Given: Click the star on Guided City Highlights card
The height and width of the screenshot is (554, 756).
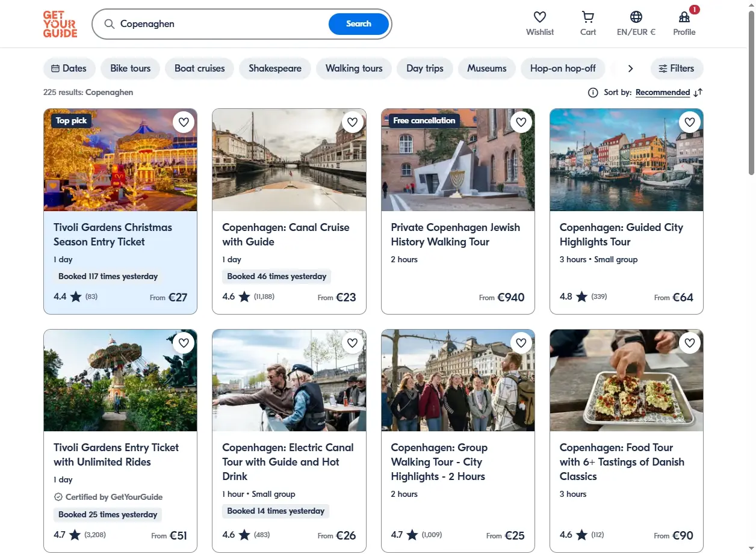Looking at the screenshot, I should point(581,297).
